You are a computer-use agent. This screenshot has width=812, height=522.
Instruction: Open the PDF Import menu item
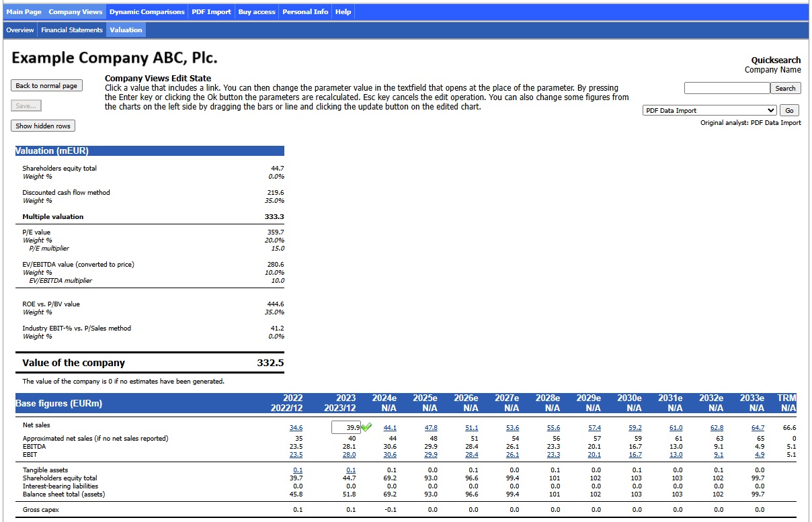coord(211,11)
